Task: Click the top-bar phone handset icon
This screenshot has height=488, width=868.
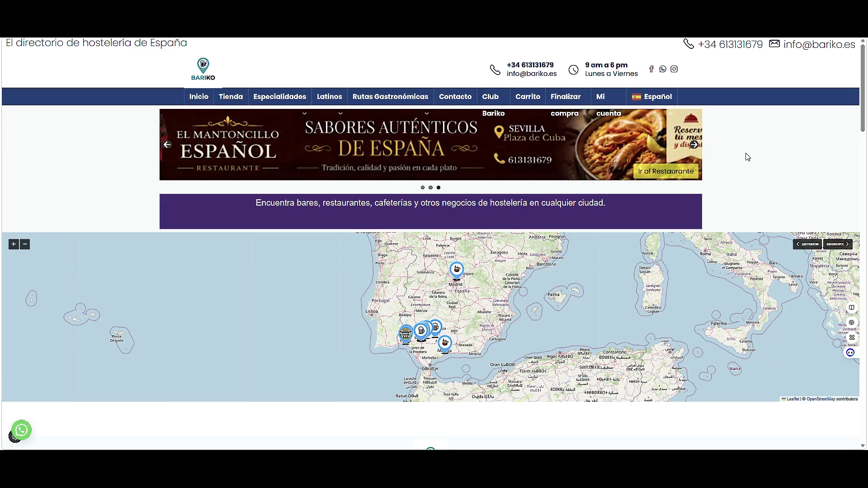Action: (689, 44)
